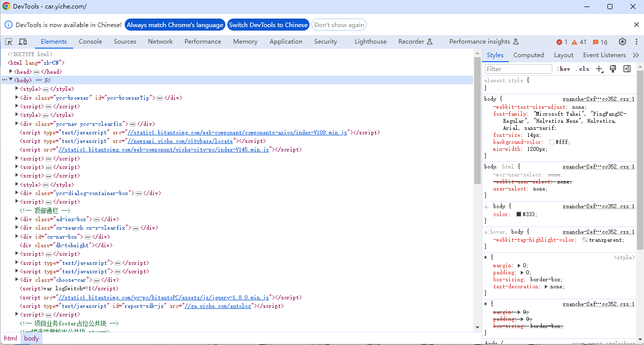Collapse the body element node
This screenshot has height=345, width=644.
tap(11, 80)
